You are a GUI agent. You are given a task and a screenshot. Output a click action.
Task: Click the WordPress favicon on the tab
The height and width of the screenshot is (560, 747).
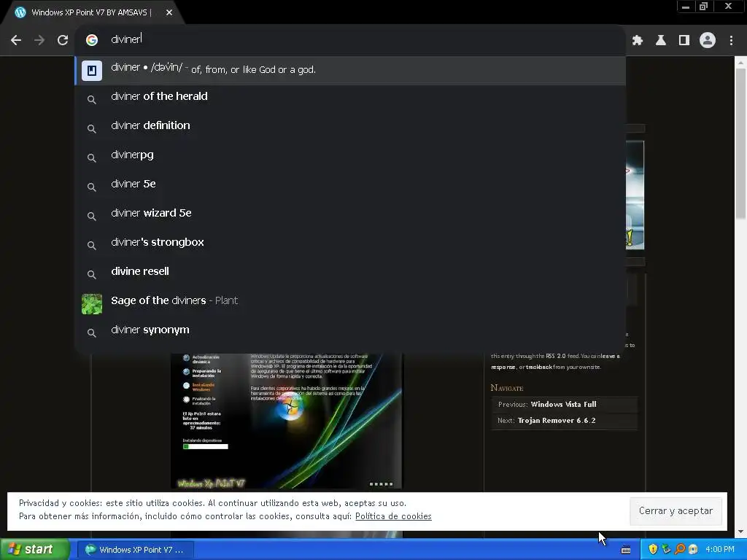click(x=20, y=12)
